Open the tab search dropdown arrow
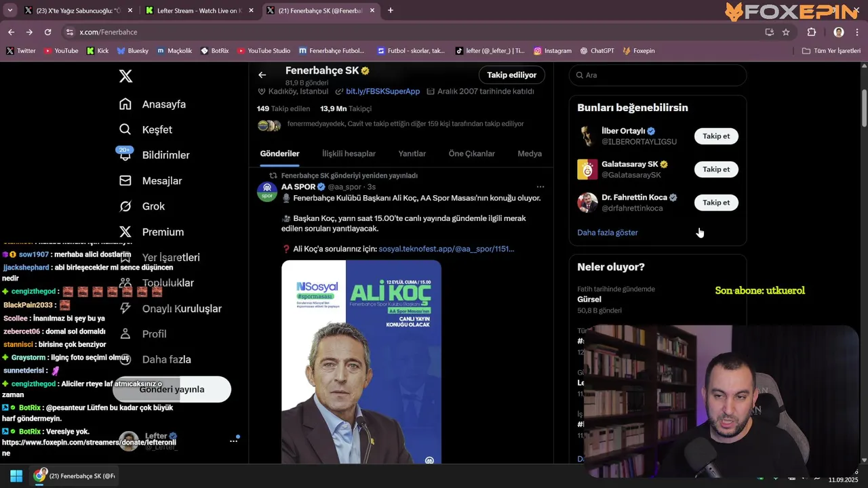This screenshot has height=488, width=868. click(10, 10)
